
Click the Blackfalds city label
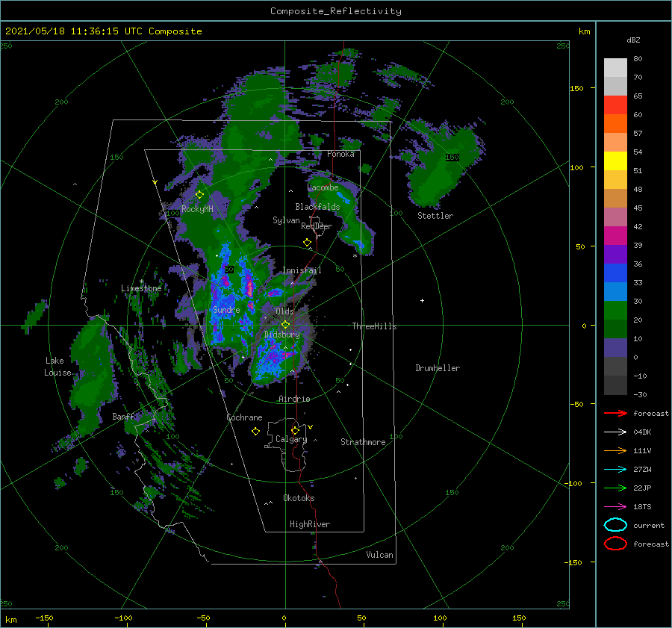pyautogui.click(x=317, y=207)
